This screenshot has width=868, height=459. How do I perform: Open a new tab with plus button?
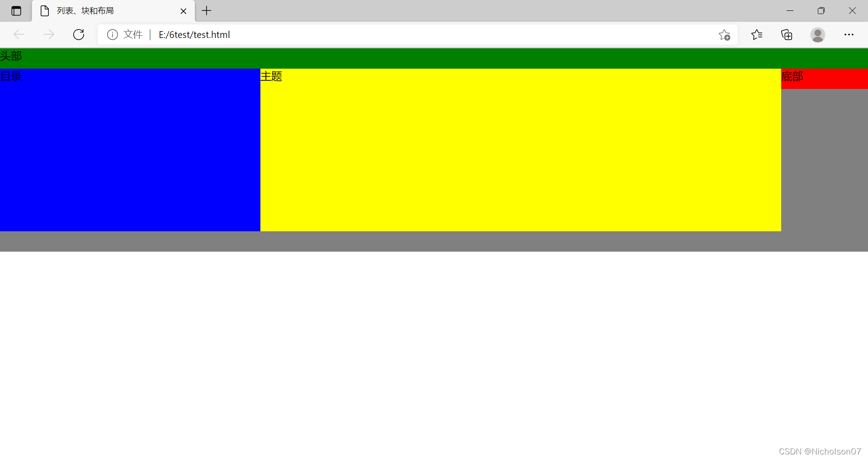(x=207, y=11)
